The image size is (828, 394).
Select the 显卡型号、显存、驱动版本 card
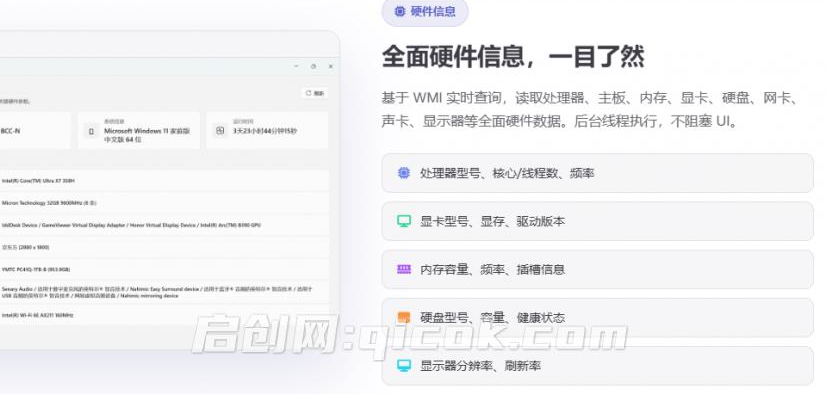coord(598,221)
